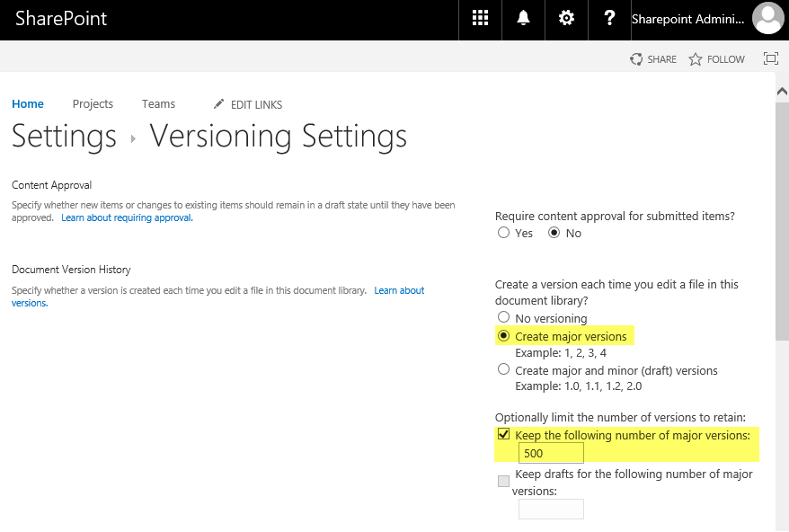Click the major versions count field showing 500
Screen dimensions: 789x532
551,453
